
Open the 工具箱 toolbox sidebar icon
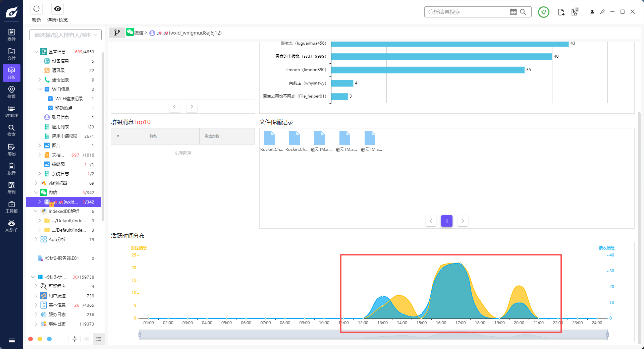11,207
